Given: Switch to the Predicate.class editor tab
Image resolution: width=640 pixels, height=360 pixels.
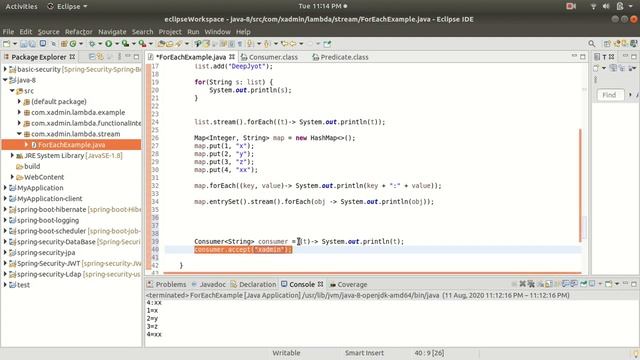Looking at the screenshot, I should tap(340, 57).
